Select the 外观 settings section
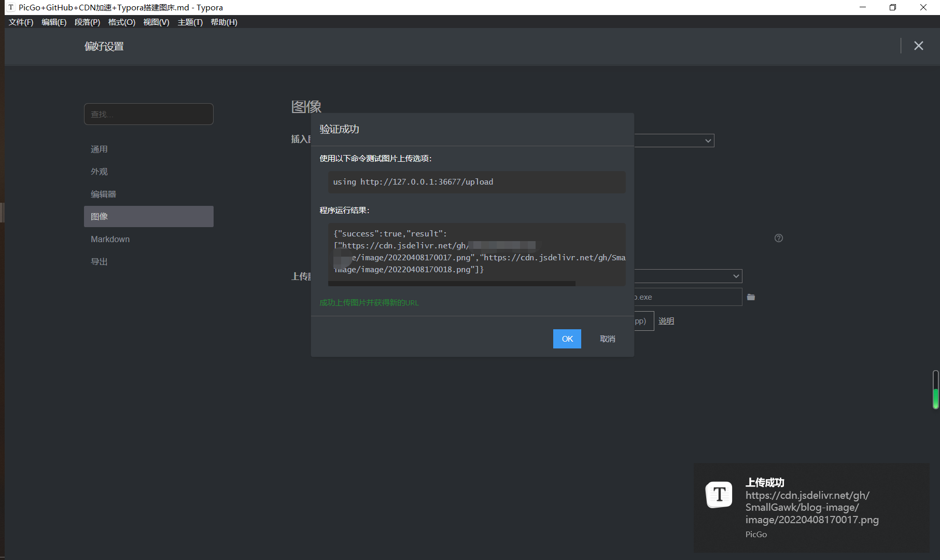 pyautogui.click(x=99, y=171)
